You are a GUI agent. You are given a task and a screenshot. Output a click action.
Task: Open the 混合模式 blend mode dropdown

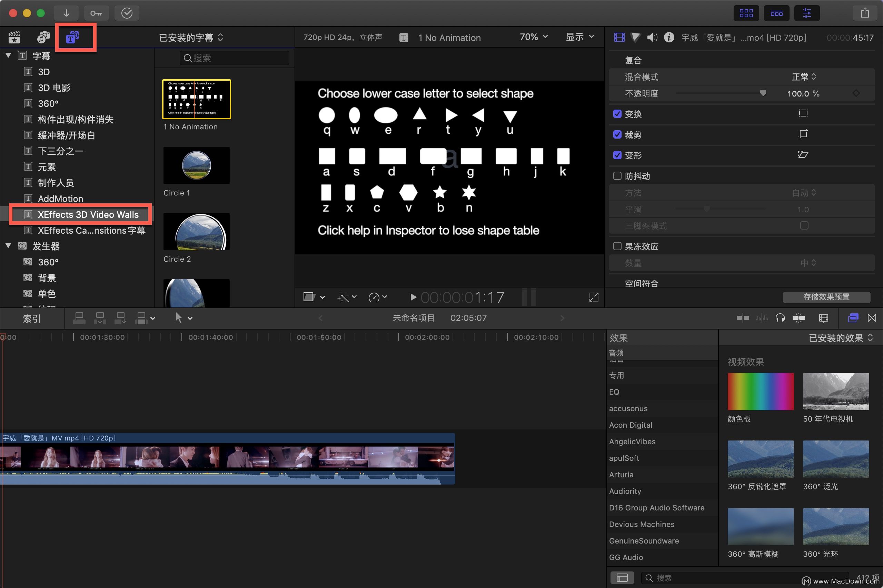click(x=803, y=77)
